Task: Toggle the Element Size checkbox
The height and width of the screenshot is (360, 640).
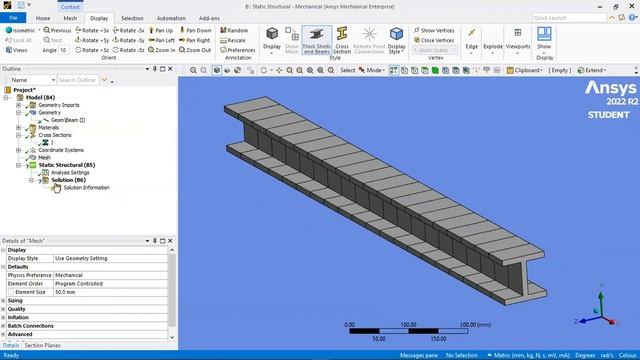Action: (x=11, y=292)
